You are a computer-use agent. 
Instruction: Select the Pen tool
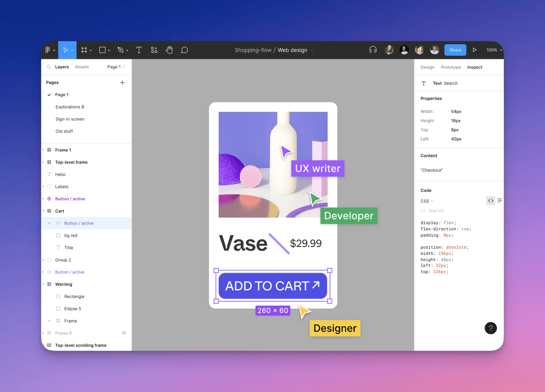[x=121, y=50]
